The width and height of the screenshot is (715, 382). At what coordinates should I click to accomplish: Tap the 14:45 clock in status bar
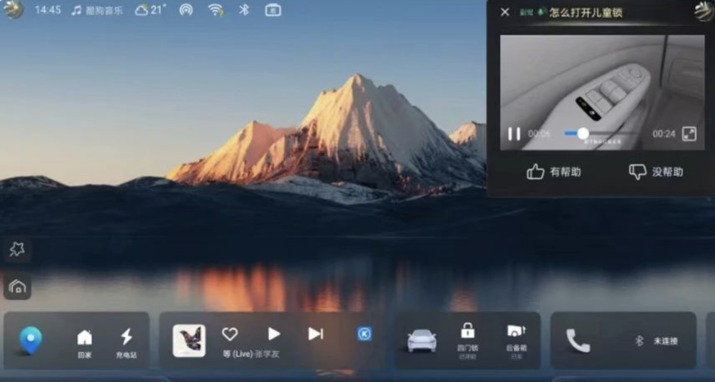(48, 10)
